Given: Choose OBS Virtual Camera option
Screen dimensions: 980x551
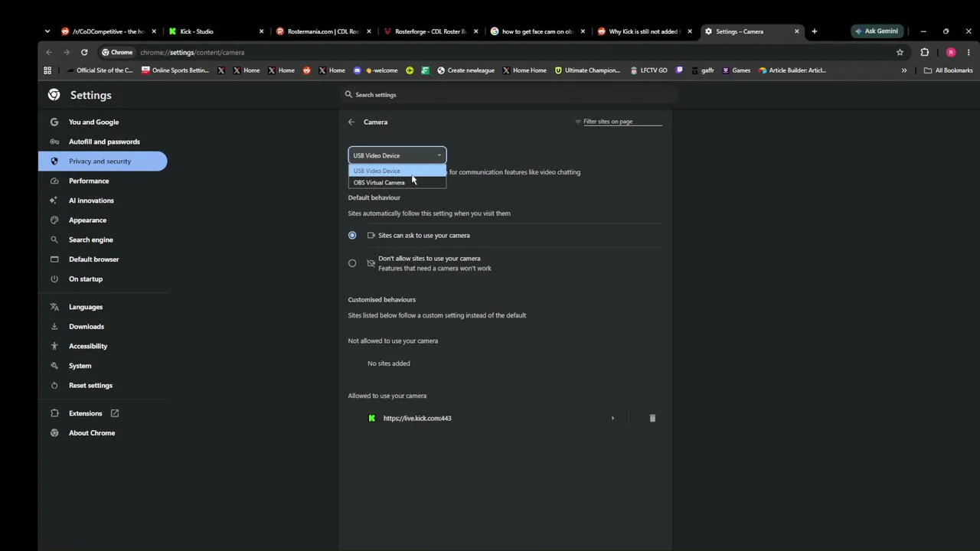Looking at the screenshot, I should click(x=397, y=182).
